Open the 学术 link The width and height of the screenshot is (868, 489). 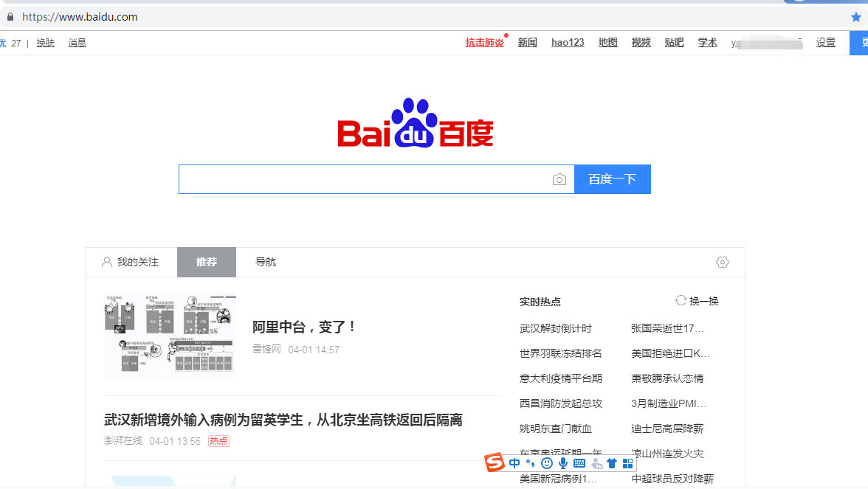[707, 43]
